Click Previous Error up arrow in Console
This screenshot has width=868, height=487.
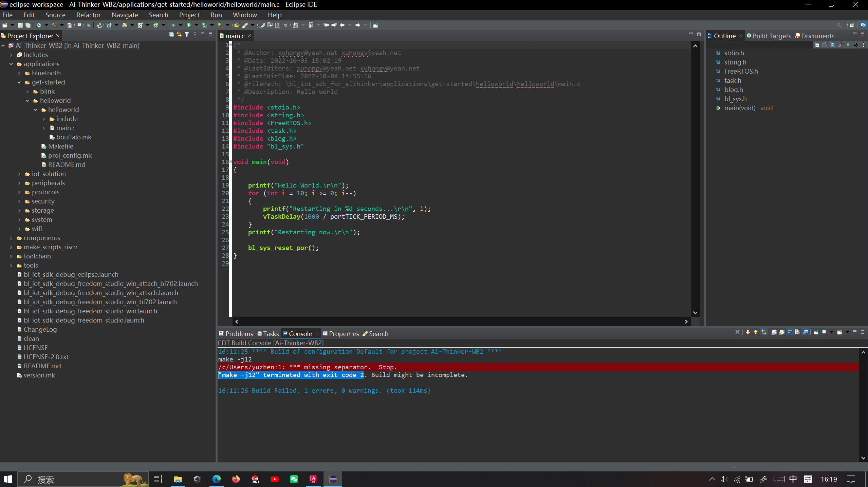point(756,332)
